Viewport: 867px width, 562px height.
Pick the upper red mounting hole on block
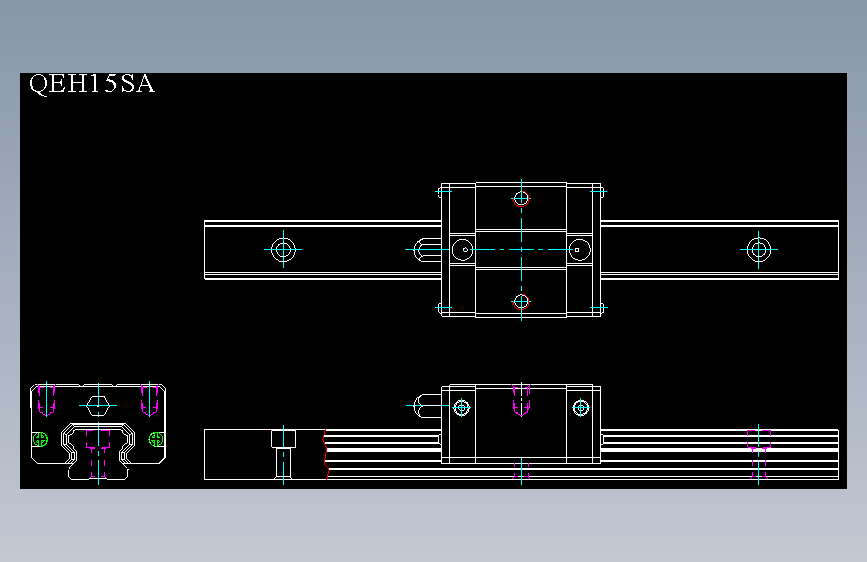coord(521,199)
